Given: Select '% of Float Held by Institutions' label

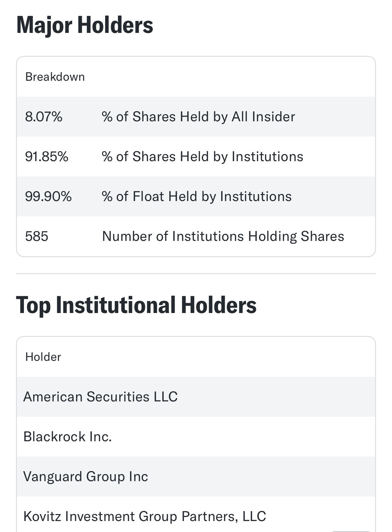Looking at the screenshot, I should pos(197,196).
